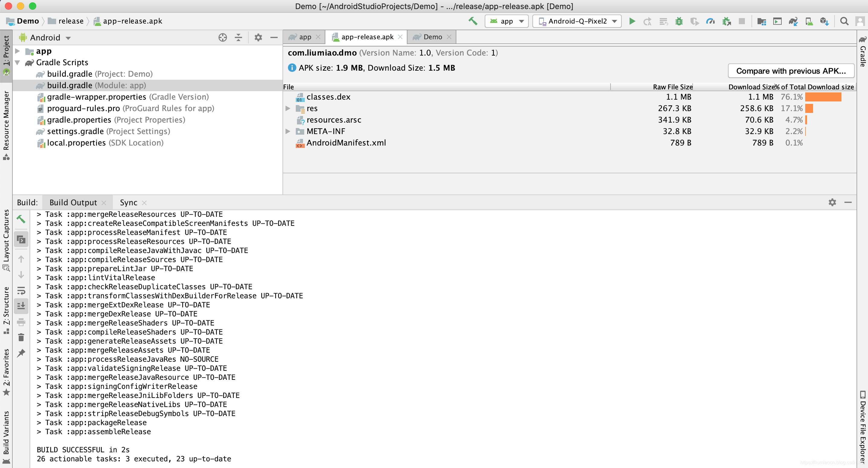Click the Stop square icon

click(742, 21)
